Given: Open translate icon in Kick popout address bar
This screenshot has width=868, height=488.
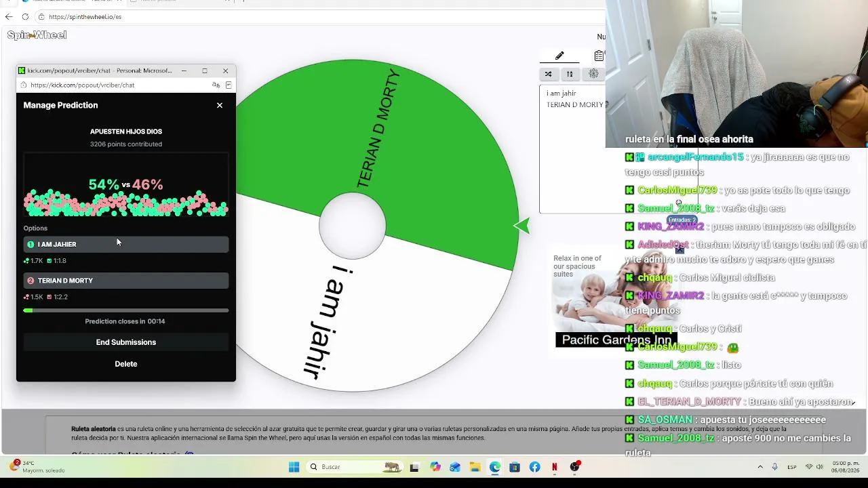Looking at the screenshot, I should (216, 85).
